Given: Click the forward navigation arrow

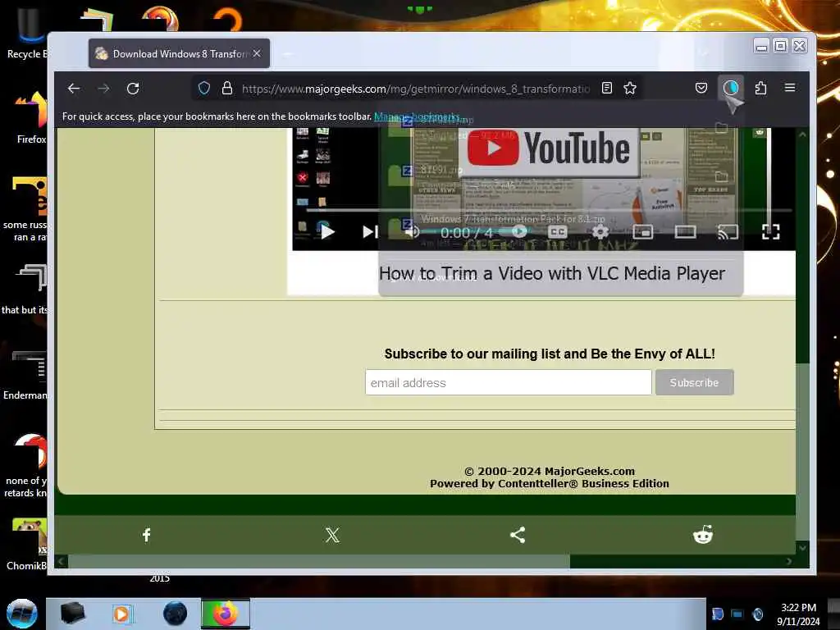Looking at the screenshot, I should tap(103, 89).
